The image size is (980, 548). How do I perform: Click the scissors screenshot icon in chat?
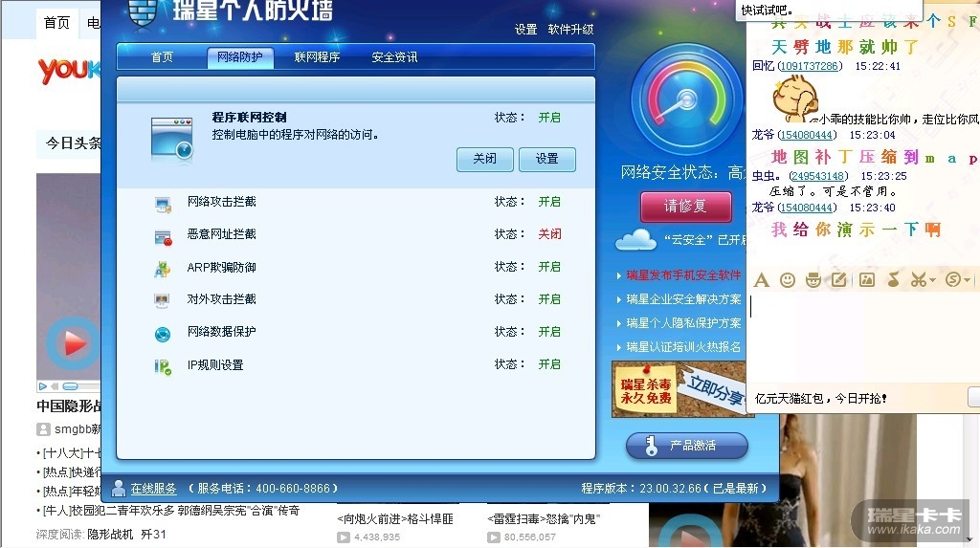coord(918,279)
